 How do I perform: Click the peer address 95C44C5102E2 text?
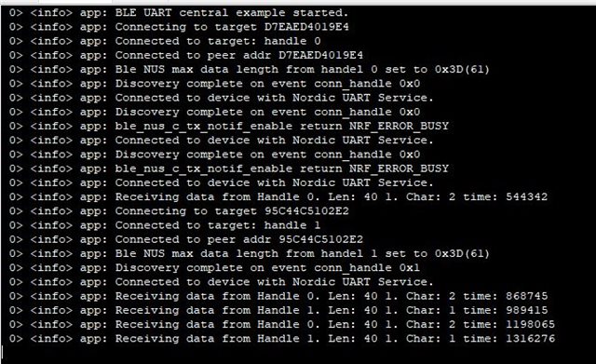tap(320, 239)
